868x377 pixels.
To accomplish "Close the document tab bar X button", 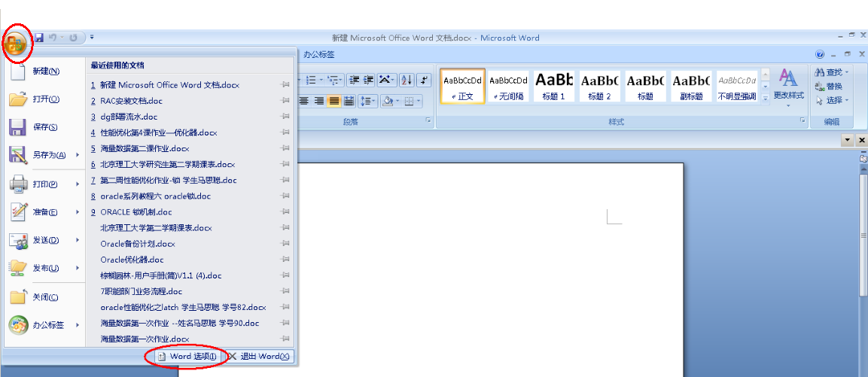I will (x=862, y=141).
